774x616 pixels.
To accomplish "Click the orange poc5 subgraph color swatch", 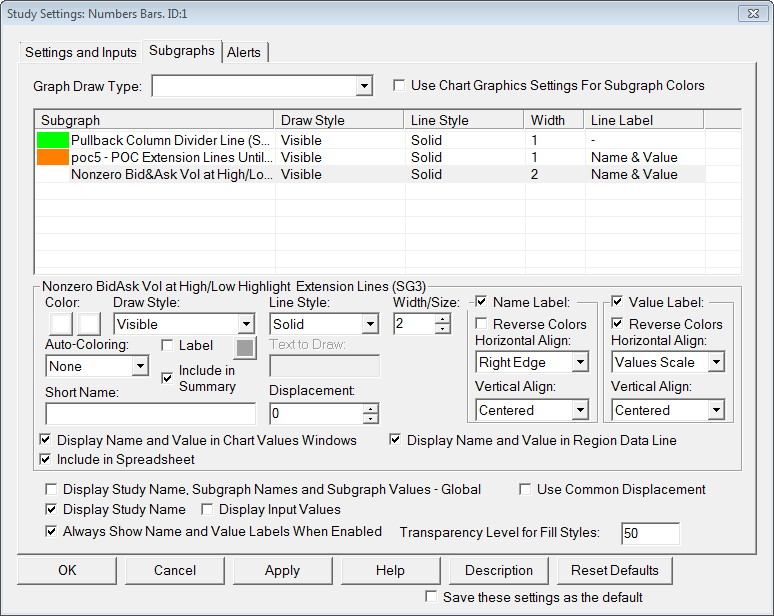I will (52, 157).
